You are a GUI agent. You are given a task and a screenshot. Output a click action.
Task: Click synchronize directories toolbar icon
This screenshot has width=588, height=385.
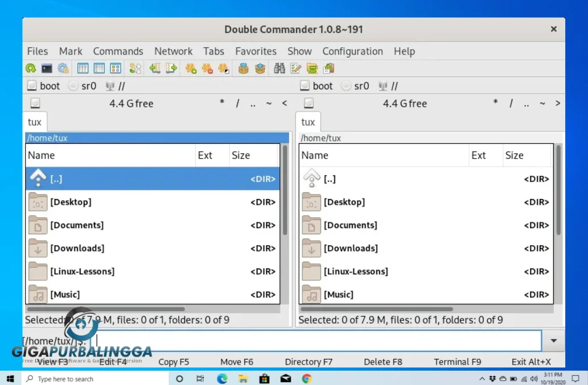312,68
